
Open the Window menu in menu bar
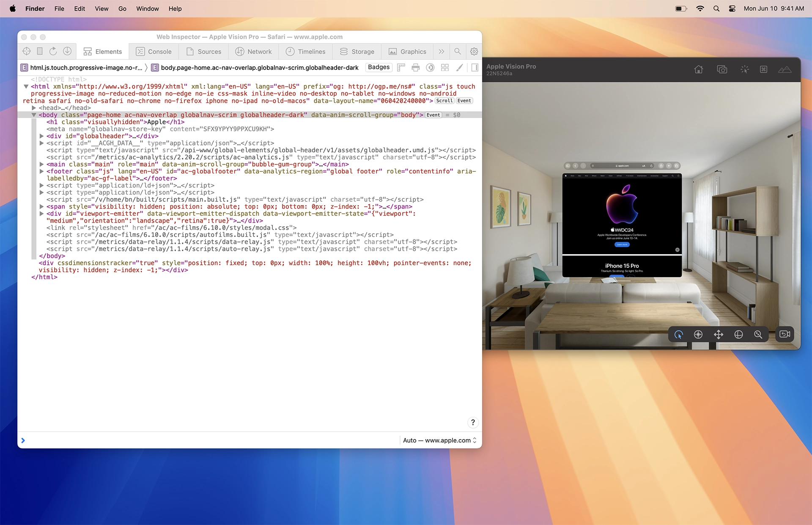click(x=147, y=8)
